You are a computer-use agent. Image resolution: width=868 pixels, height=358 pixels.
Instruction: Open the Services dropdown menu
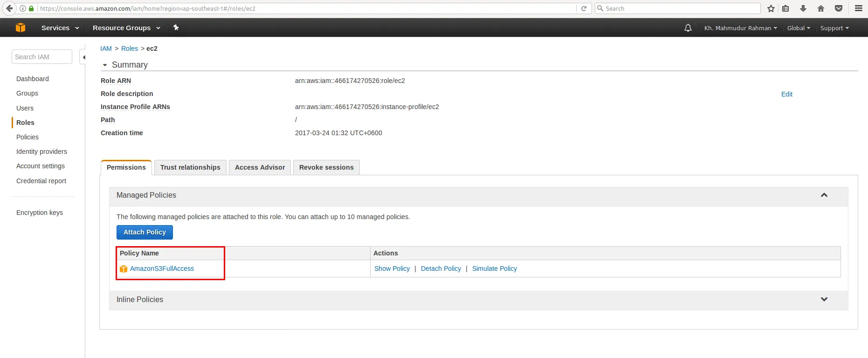point(60,28)
